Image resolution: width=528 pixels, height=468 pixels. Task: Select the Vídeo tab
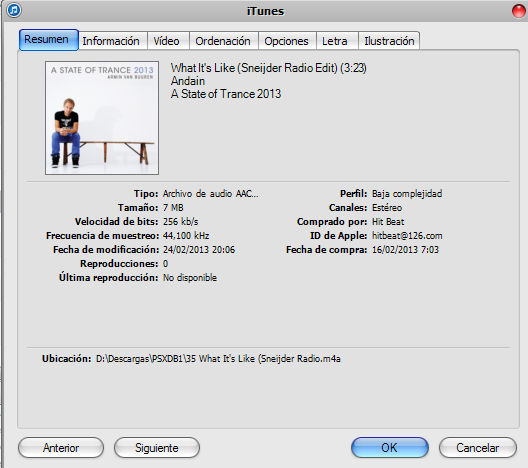168,41
